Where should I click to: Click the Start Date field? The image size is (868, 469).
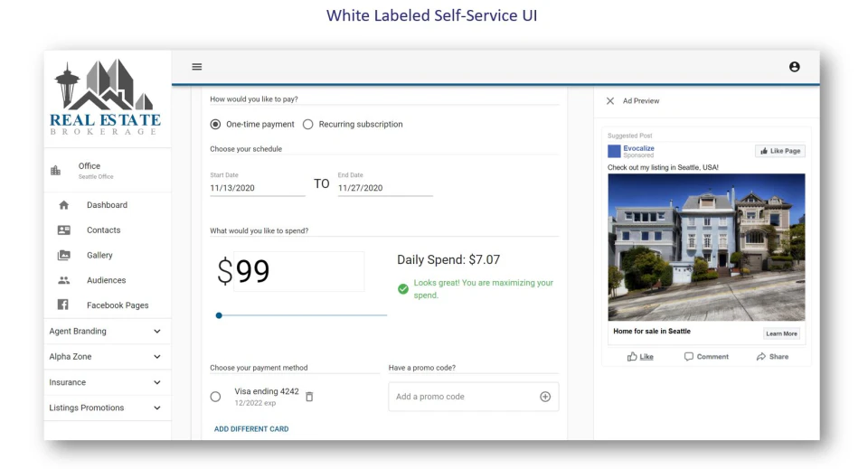(x=257, y=188)
